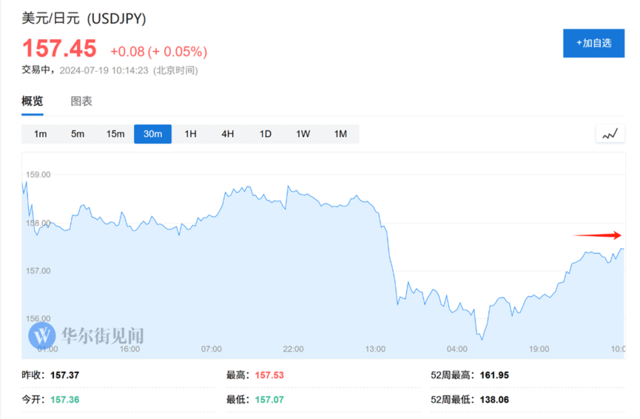The height and width of the screenshot is (419, 640).
Task: Switch chart to 1D interval
Action: pyautogui.click(x=265, y=134)
